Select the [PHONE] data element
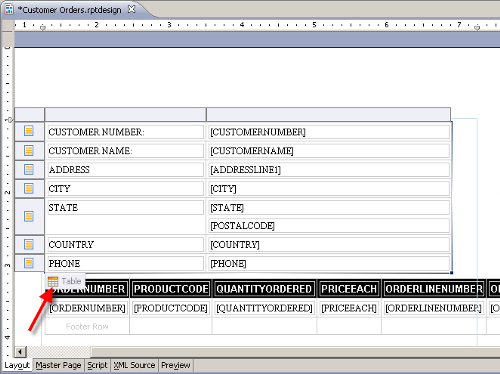500x374 pixels. 329,264
